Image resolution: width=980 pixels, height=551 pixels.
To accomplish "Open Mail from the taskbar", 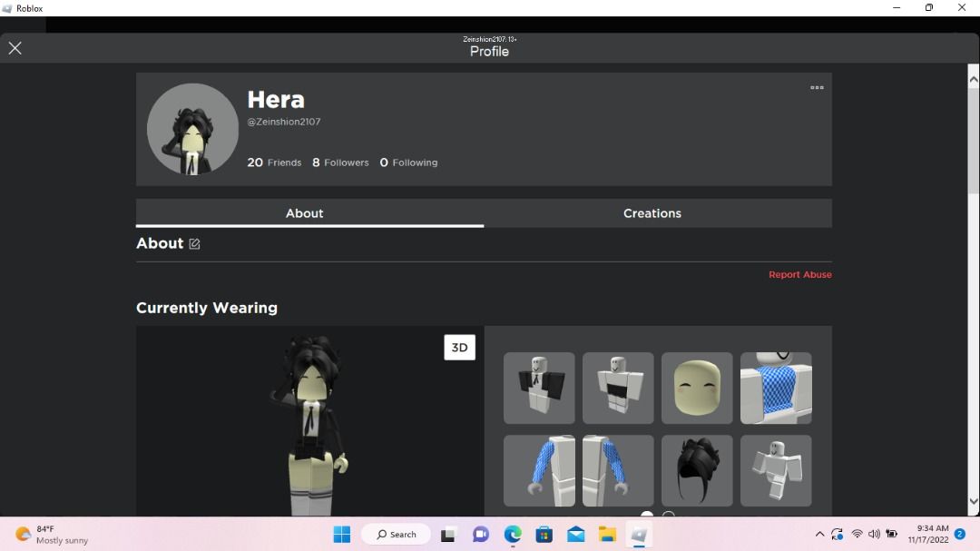I will tap(575, 534).
